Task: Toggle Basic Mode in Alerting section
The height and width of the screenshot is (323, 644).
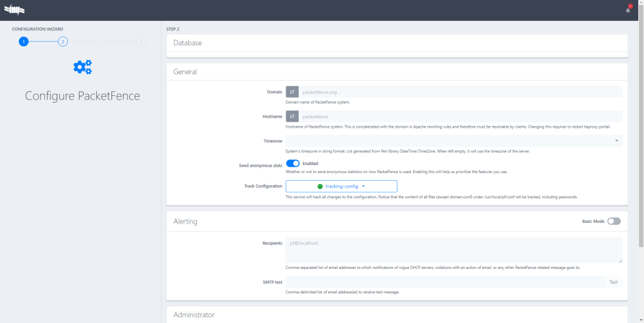Action: point(614,222)
